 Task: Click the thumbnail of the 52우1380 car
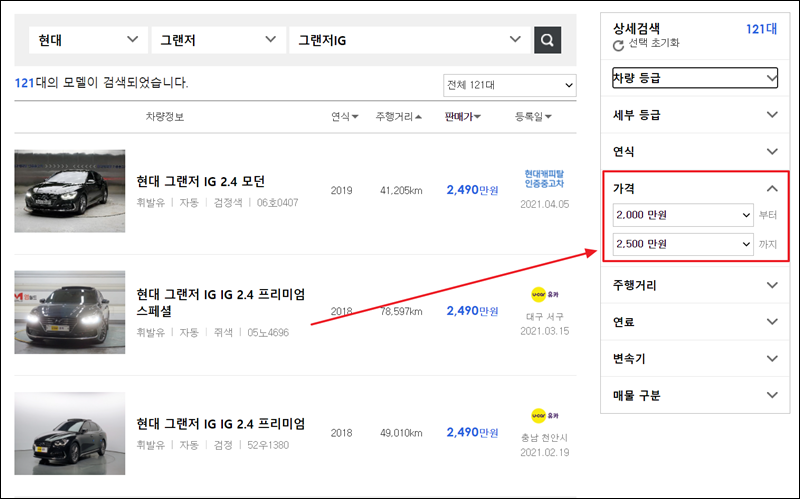pyautogui.click(x=69, y=433)
